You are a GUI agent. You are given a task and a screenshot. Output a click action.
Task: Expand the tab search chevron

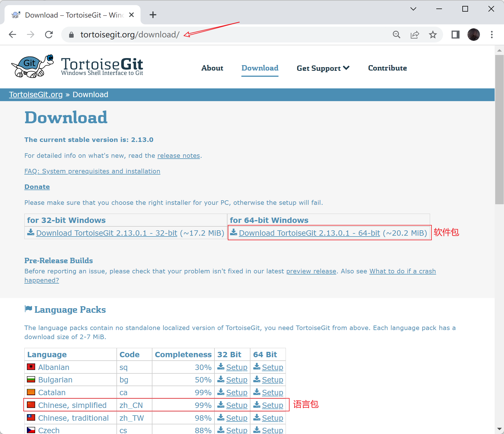413,9
